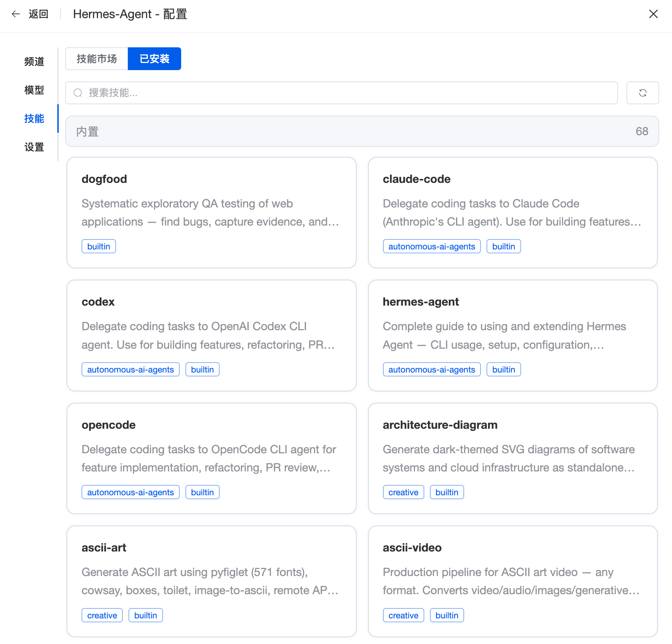Viewport: 672px width, 644px height.
Task: Click the back arrow icon
Action: point(16,14)
